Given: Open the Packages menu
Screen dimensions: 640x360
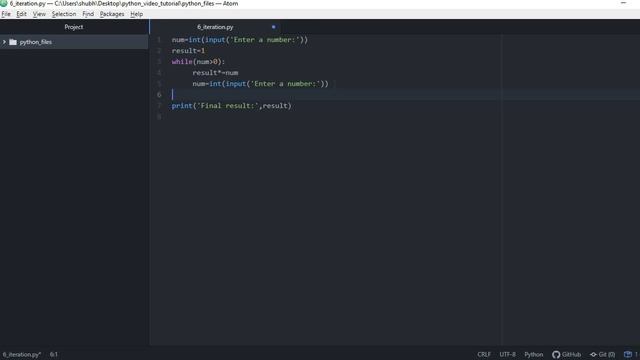Looking at the screenshot, I should coord(112,14).
